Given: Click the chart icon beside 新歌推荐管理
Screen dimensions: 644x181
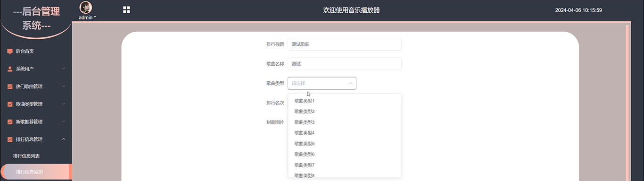Looking at the screenshot, I should click(x=10, y=121).
